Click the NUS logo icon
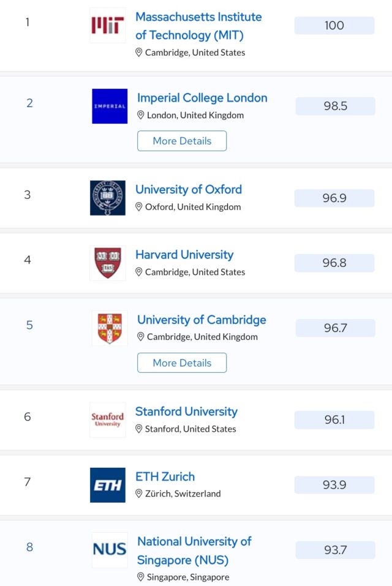392x586 pixels. point(110,550)
